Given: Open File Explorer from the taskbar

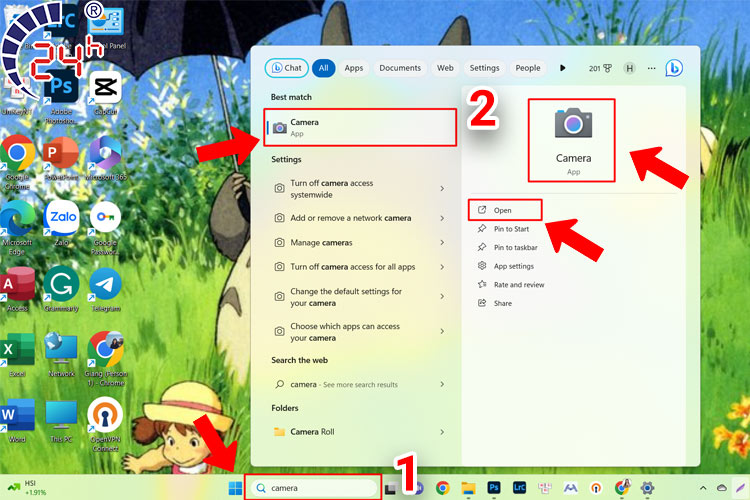Looking at the screenshot, I should coord(468,488).
